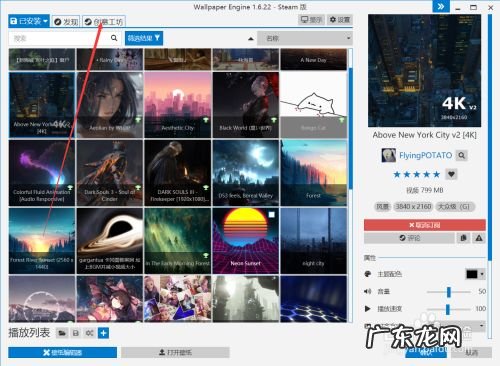The height and width of the screenshot is (366, 500).
Task: Click FlyingPOTATO author avatar
Action: click(x=389, y=155)
